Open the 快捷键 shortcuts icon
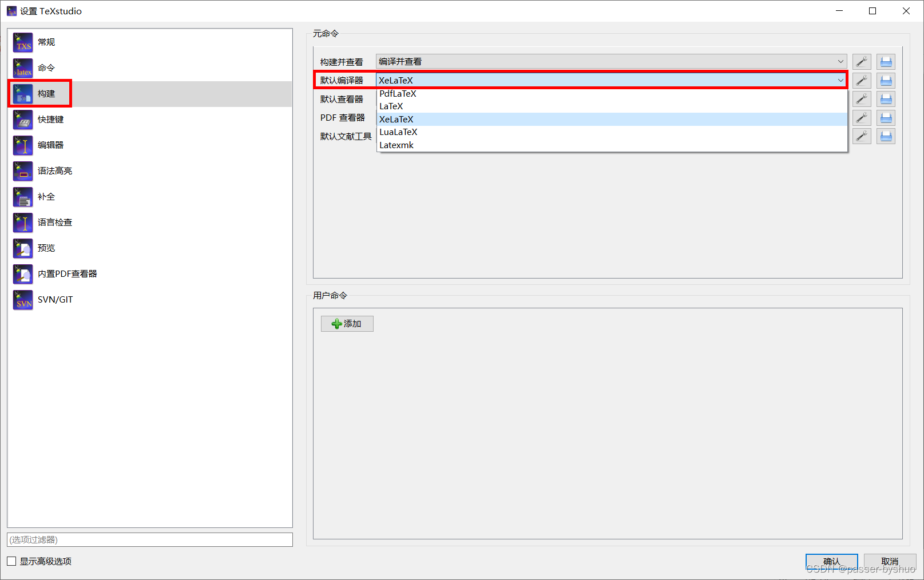Viewport: 924px width, 580px height. pos(23,120)
